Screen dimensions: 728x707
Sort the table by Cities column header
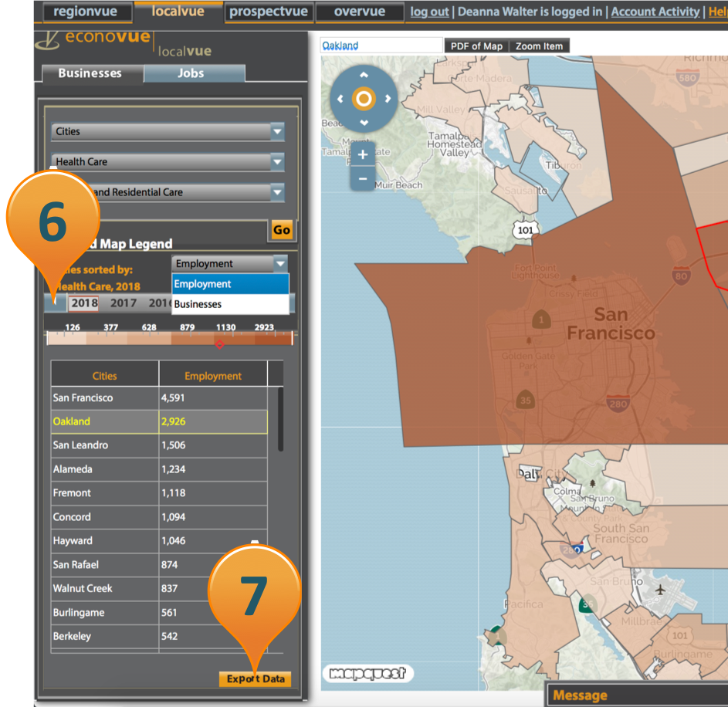pos(105,376)
